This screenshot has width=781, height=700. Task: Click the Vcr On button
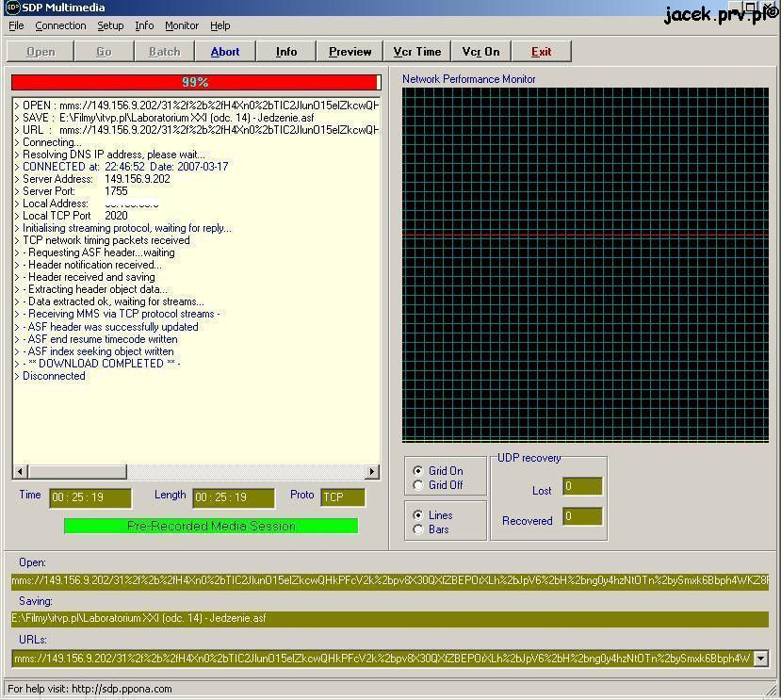(x=480, y=51)
